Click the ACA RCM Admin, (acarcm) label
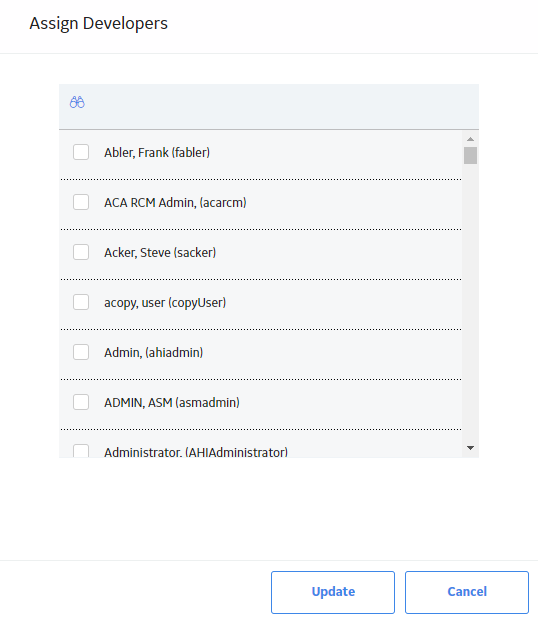The image size is (538, 623). click(x=175, y=203)
